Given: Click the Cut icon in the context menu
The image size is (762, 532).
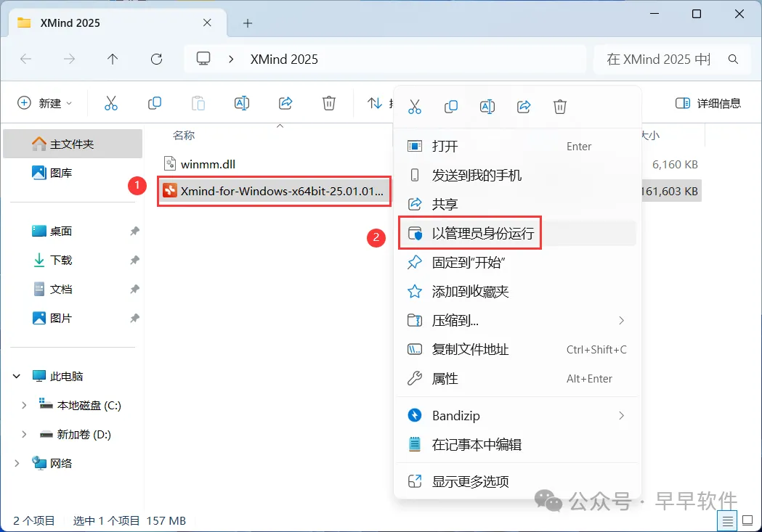Looking at the screenshot, I should point(415,106).
